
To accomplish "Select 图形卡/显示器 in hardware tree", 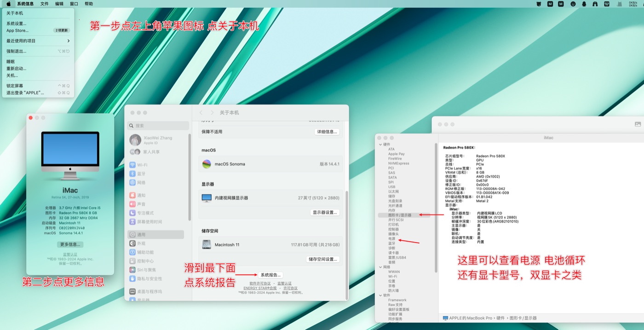I will 404,215.
